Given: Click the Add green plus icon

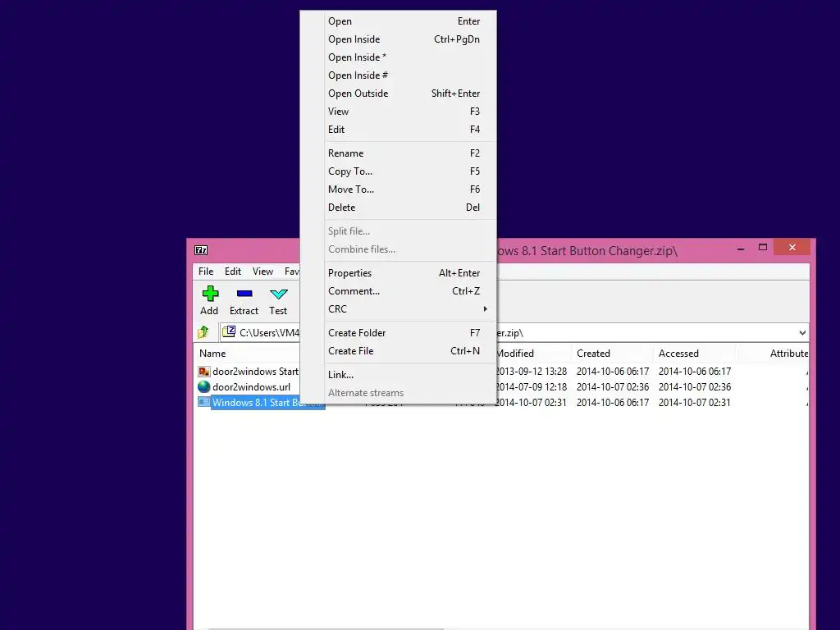Looking at the screenshot, I should [x=210, y=294].
